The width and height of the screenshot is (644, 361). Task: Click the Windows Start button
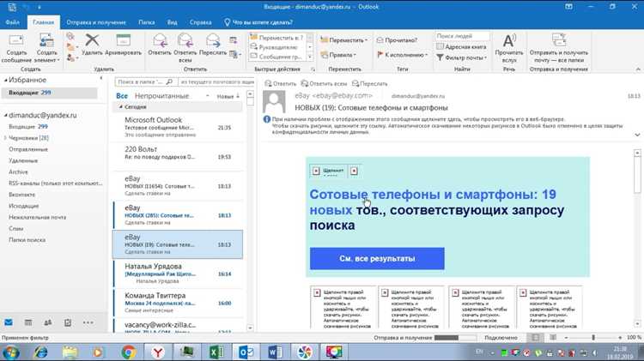[x=11, y=352]
